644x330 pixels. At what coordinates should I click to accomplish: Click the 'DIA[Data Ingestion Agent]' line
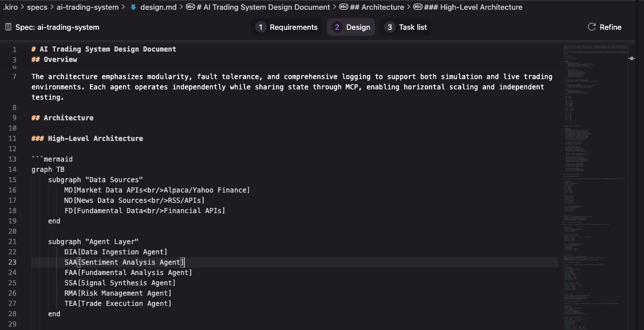click(x=116, y=252)
